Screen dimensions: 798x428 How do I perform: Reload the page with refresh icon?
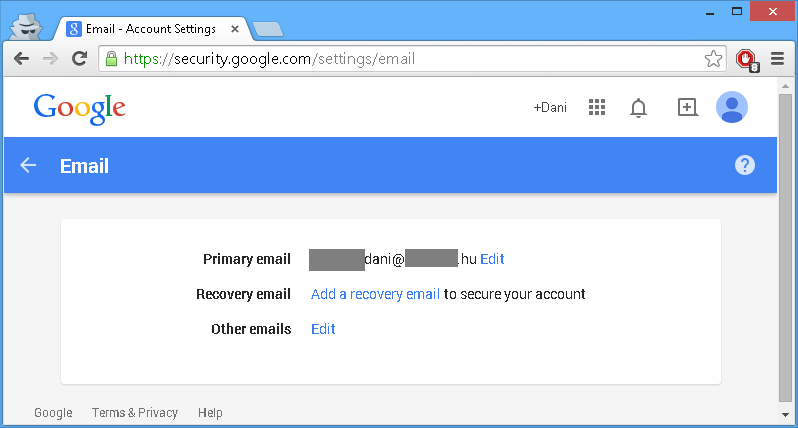(79, 59)
